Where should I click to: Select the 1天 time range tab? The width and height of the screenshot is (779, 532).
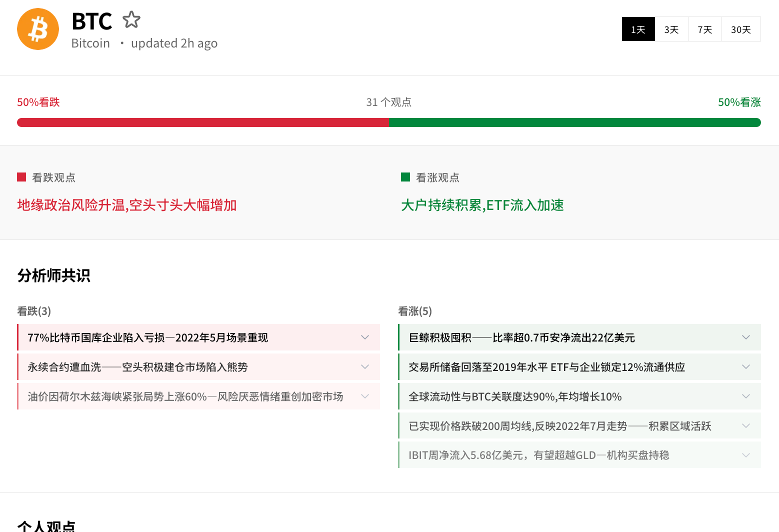pyautogui.click(x=638, y=29)
